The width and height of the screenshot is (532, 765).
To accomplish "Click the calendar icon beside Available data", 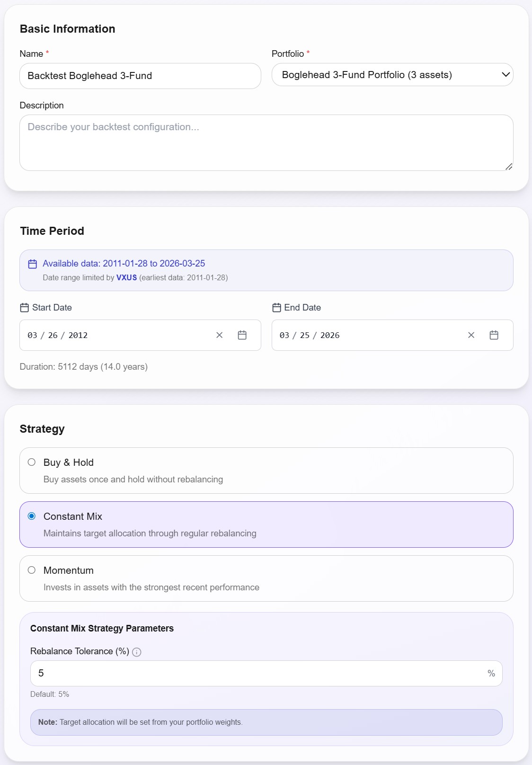I will (33, 264).
